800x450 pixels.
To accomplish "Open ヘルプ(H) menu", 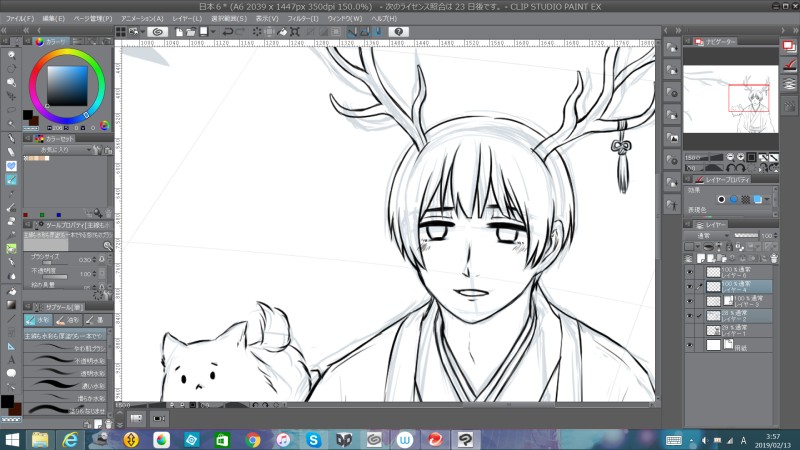I will 384,18.
